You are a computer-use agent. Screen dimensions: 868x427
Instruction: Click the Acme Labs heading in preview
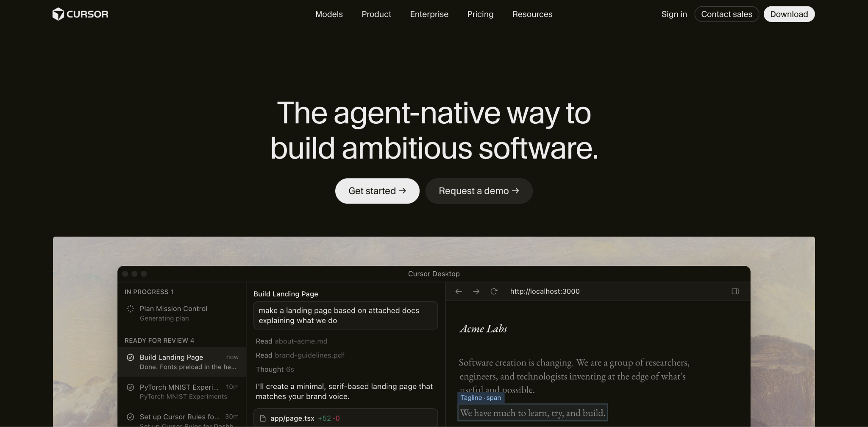click(x=483, y=329)
